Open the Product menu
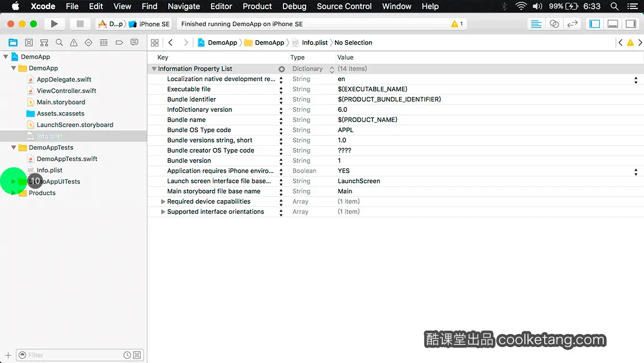Viewport: 644px width, 363px height. pyautogui.click(x=257, y=6)
